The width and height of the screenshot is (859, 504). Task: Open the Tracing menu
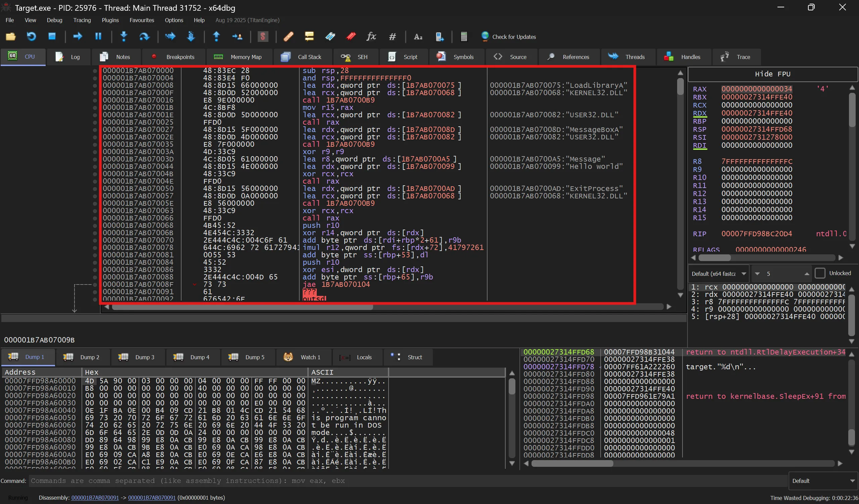(x=82, y=20)
